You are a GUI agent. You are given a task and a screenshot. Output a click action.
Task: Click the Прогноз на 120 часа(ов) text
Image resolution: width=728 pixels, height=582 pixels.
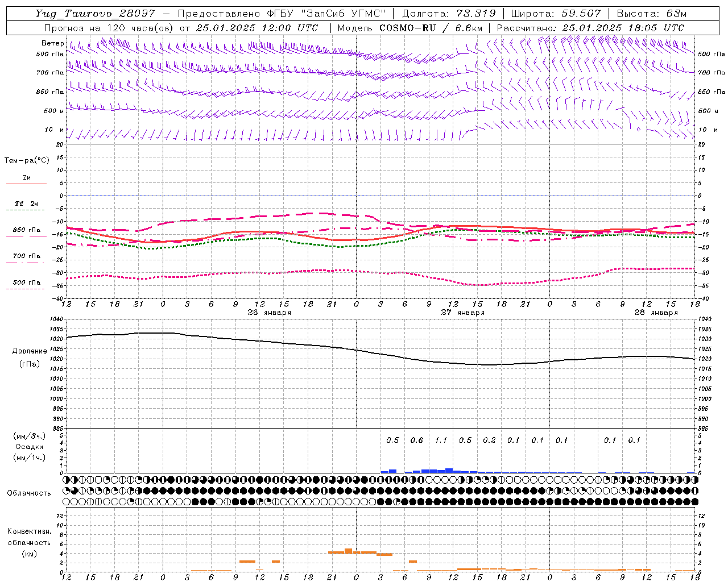[x=109, y=28]
